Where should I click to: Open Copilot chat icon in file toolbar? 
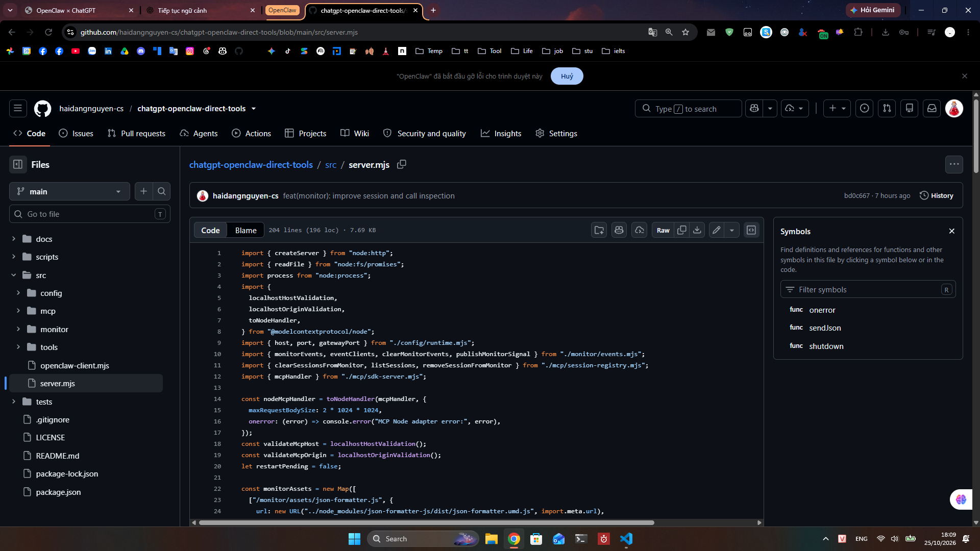[619, 230]
